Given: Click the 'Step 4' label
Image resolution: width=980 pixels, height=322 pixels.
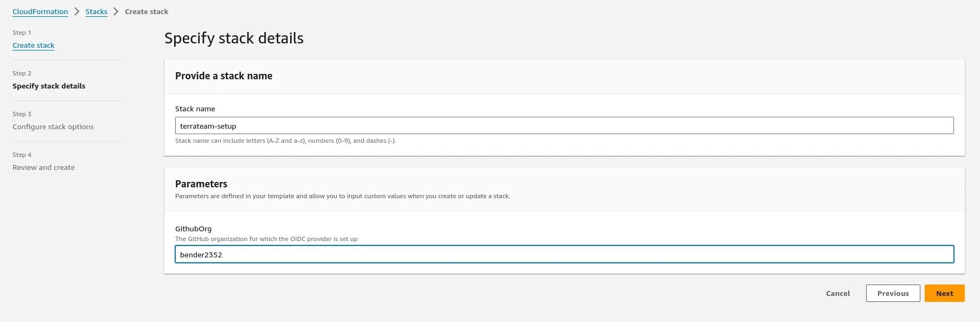Looking at the screenshot, I should click(x=22, y=155).
